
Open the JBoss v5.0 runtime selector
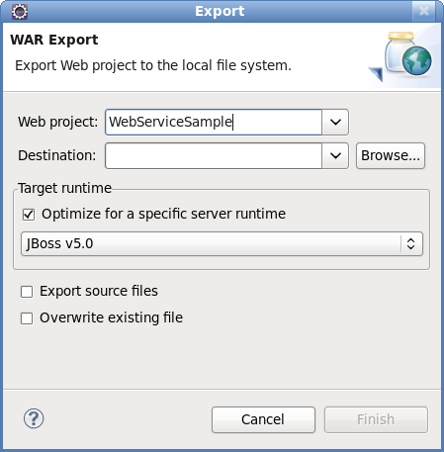coord(222,244)
